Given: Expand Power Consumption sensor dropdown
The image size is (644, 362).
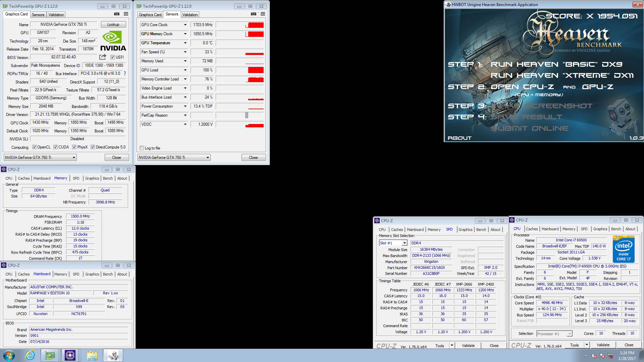Looking at the screenshot, I should [x=185, y=106].
